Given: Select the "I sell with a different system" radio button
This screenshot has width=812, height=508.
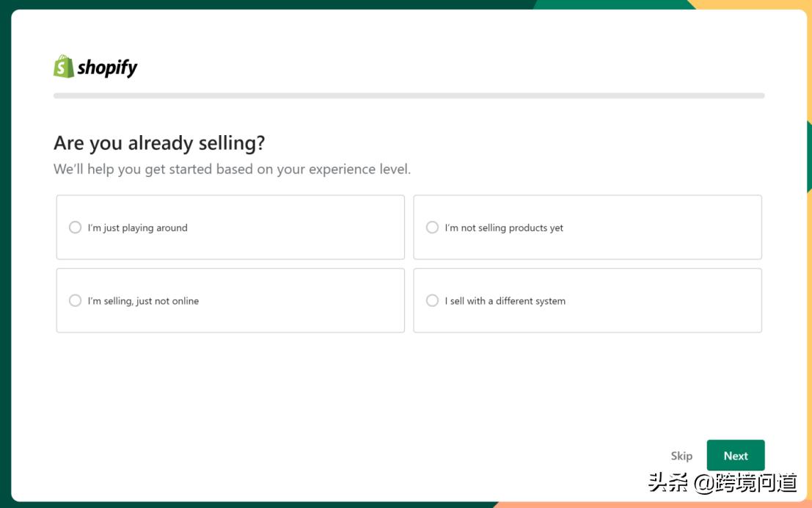Looking at the screenshot, I should [431, 300].
